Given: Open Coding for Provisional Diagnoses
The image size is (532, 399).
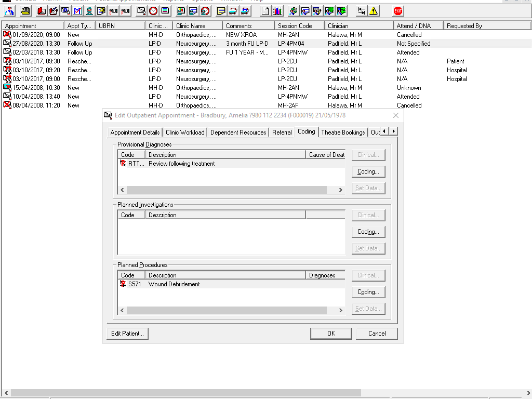Looking at the screenshot, I should tap(368, 171).
